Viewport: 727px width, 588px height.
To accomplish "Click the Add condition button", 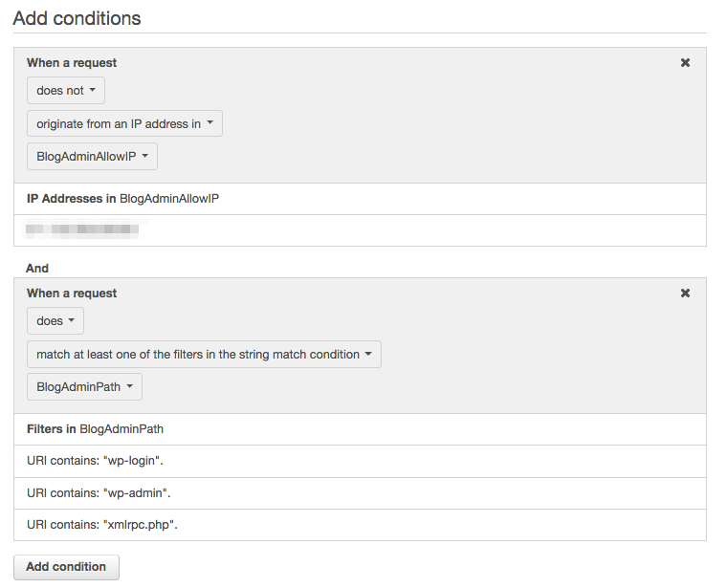I will (x=66, y=567).
